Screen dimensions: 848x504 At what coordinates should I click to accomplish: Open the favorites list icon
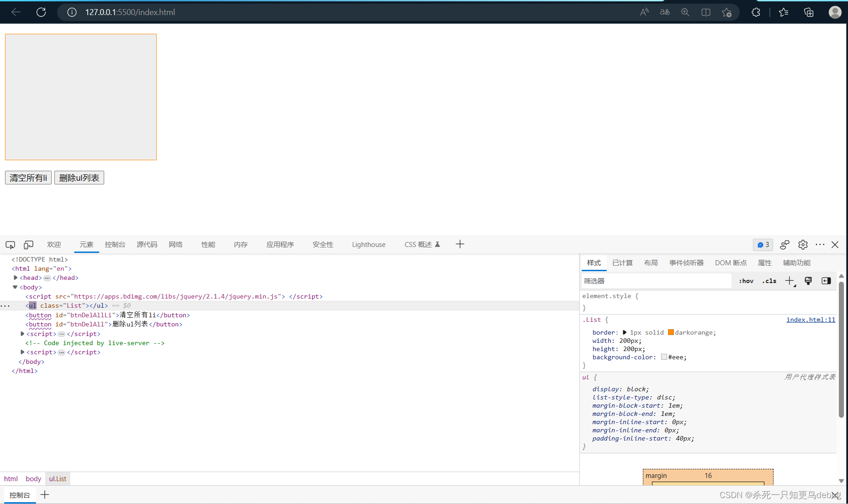click(784, 12)
